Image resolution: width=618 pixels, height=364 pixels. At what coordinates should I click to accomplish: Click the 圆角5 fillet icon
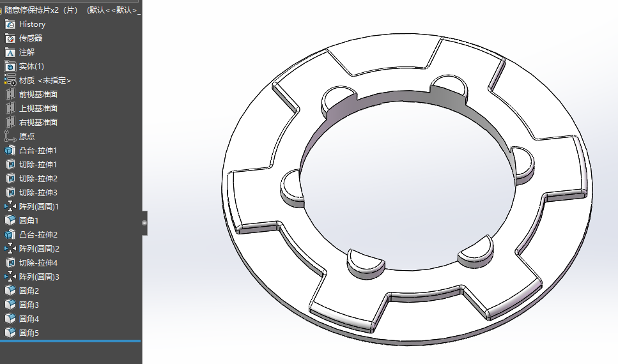[10, 333]
